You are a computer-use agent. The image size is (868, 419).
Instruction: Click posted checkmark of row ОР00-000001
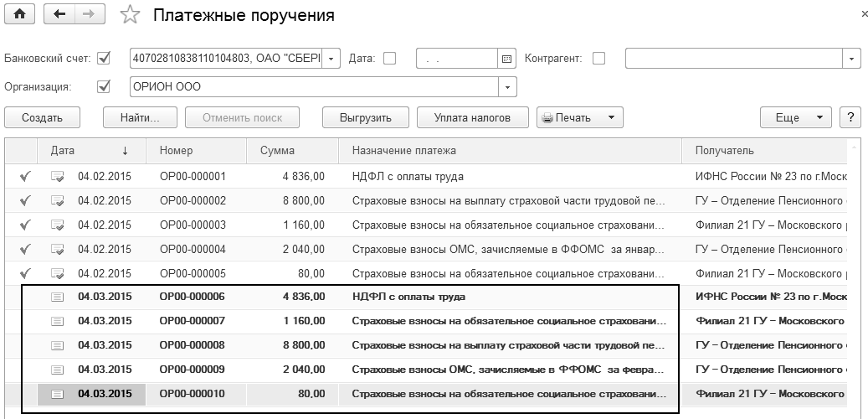[x=26, y=177]
